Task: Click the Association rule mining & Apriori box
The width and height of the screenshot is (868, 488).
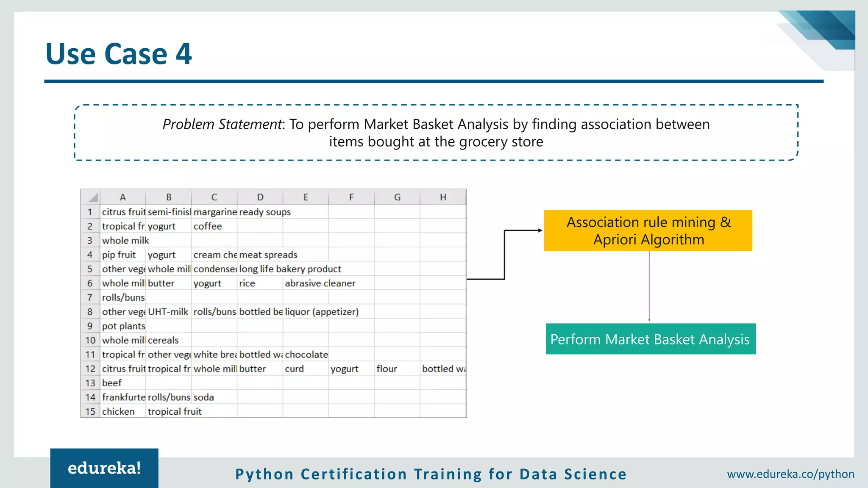Action: 648,230
